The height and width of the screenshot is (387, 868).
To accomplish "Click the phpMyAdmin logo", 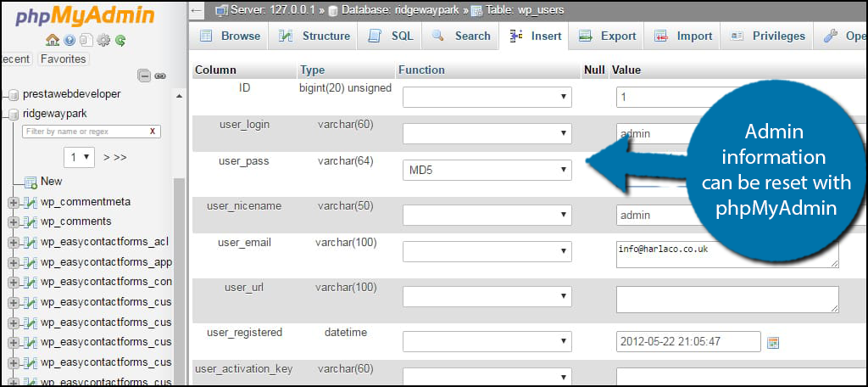I will click(x=85, y=17).
